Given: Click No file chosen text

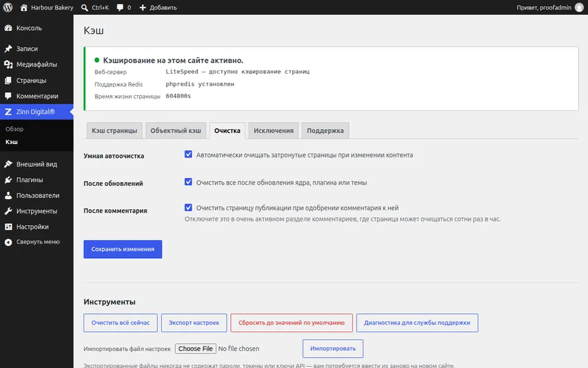Looking at the screenshot, I should tap(238, 349).
